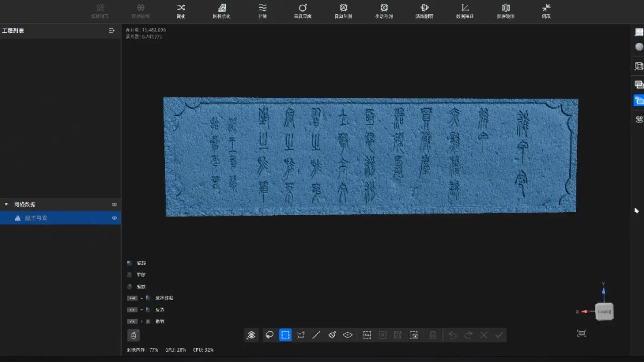Select the lasso selection tool

click(x=270, y=335)
